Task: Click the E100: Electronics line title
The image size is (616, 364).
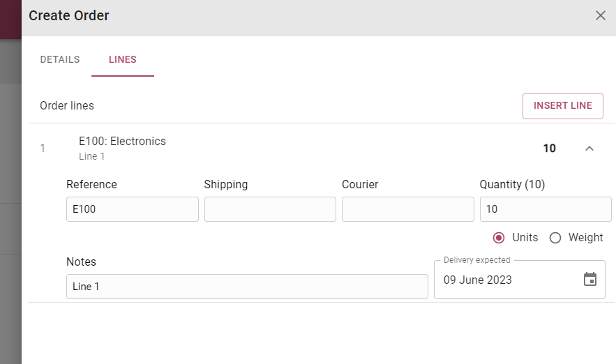Action: (123, 142)
